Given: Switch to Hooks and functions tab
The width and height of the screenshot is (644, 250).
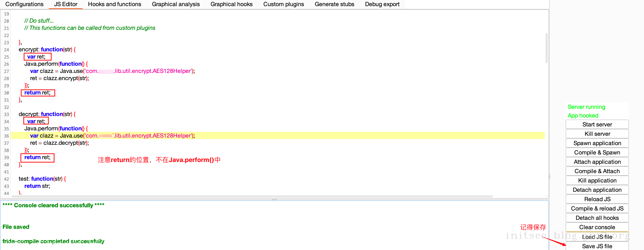Looking at the screenshot, I should [114, 4].
